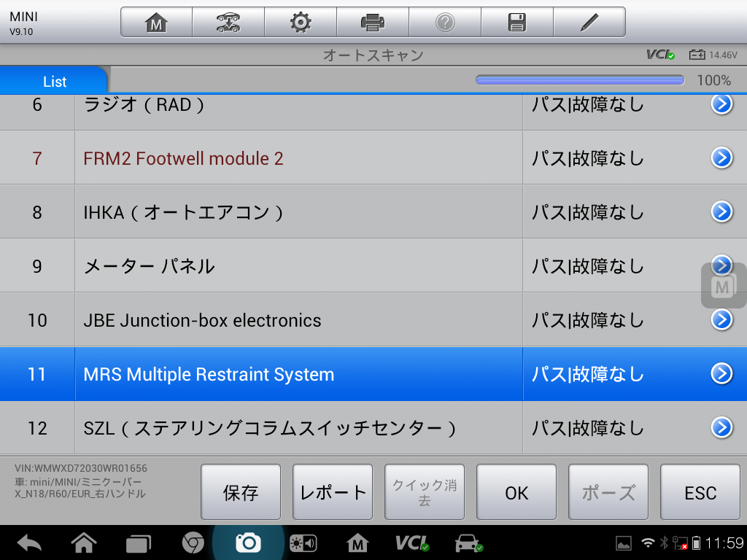
Task: Select IHKA (オートエアコン) row
Action: coord(373,211)
